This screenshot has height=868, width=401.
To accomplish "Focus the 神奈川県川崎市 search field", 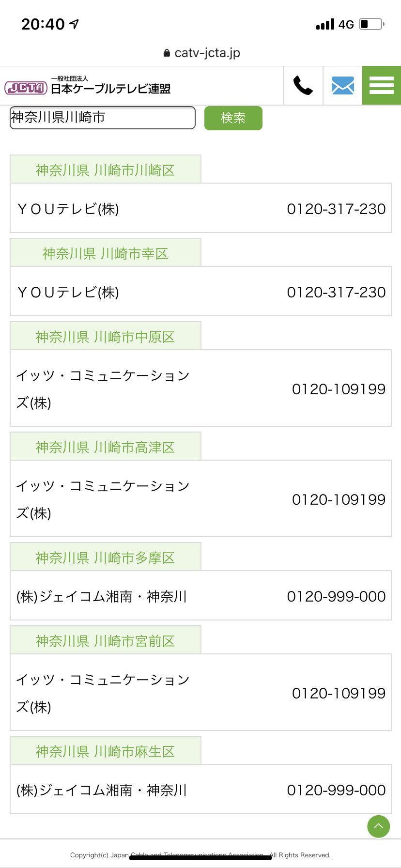I will tap(102, 118).
